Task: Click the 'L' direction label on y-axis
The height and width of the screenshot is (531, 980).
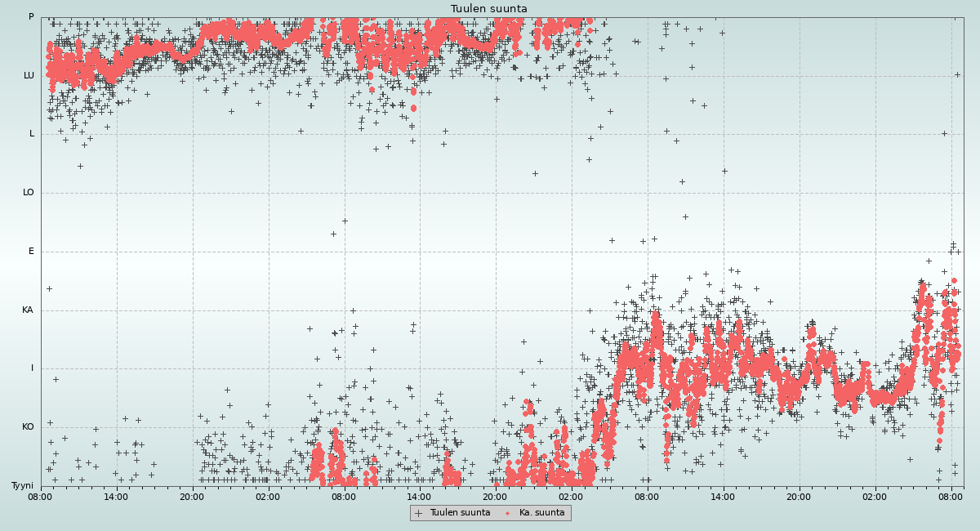Action: point(32,134)
